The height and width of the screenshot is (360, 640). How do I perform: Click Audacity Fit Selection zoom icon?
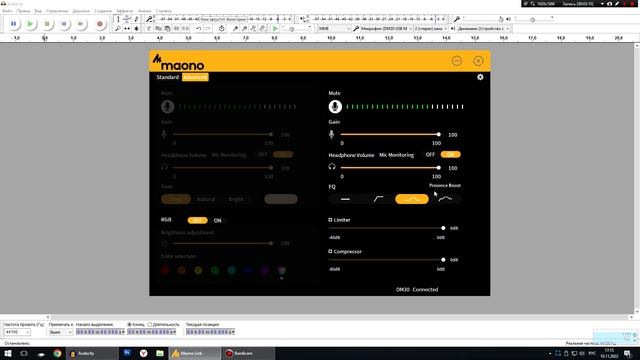pos(253,29)
